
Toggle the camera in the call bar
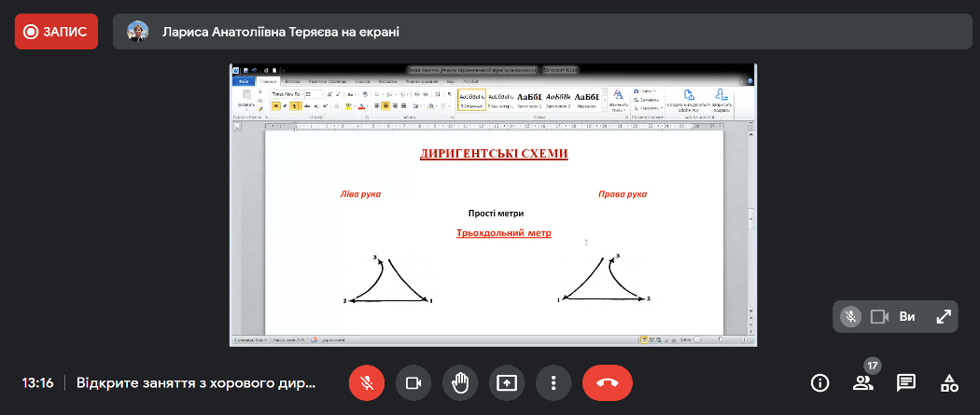coord(413,382)
